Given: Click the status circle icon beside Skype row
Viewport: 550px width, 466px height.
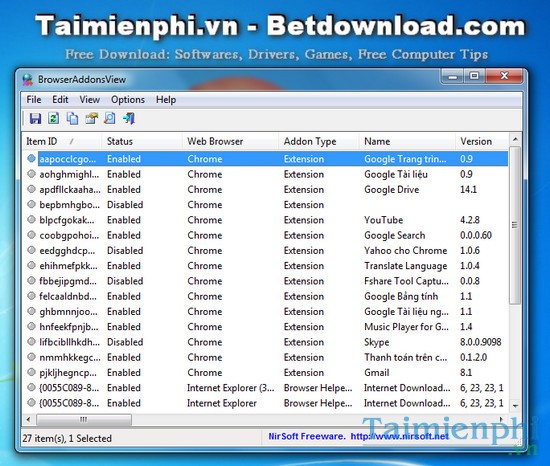Looking at the screenshot, I should click(32, 342).
